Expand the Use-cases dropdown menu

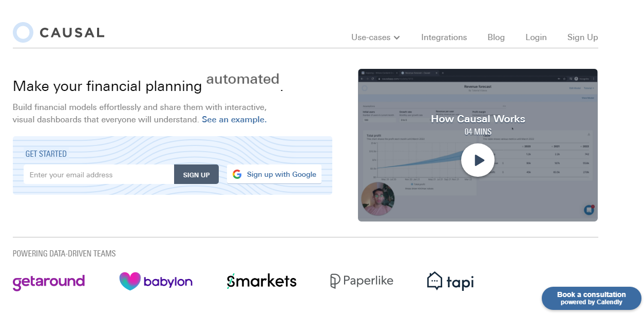pos(375,38)
